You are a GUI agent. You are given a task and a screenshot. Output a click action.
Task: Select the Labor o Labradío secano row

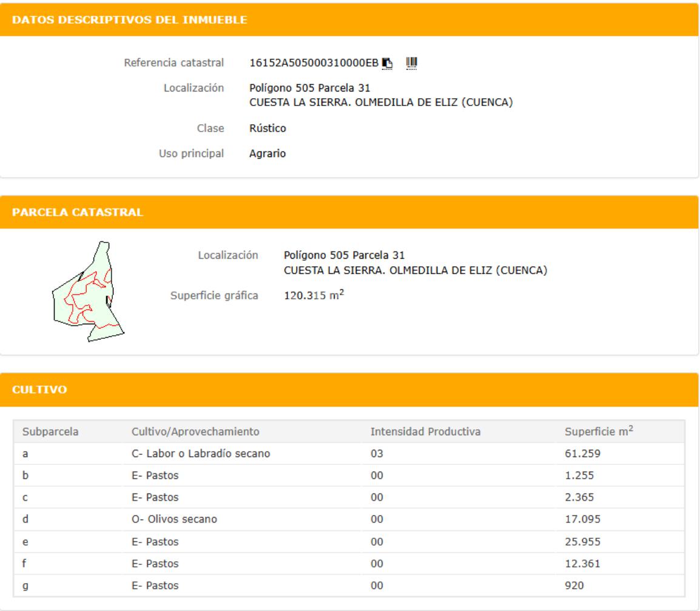point(201,453)
